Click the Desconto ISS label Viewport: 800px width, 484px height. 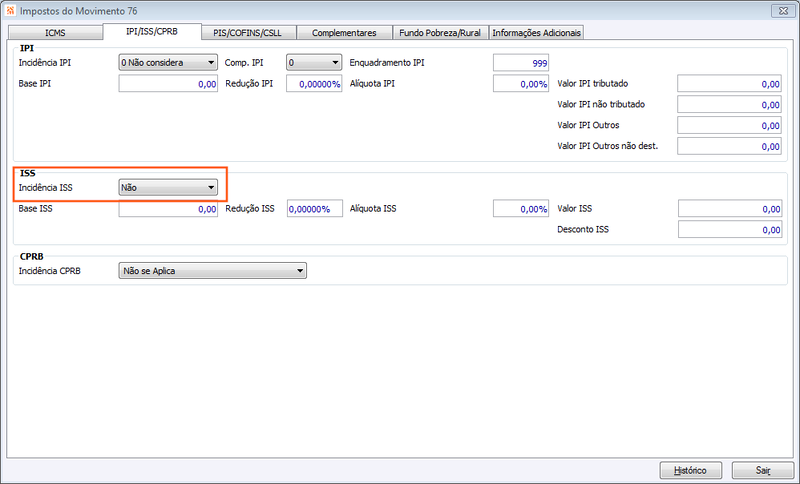[x=583, y=230]
